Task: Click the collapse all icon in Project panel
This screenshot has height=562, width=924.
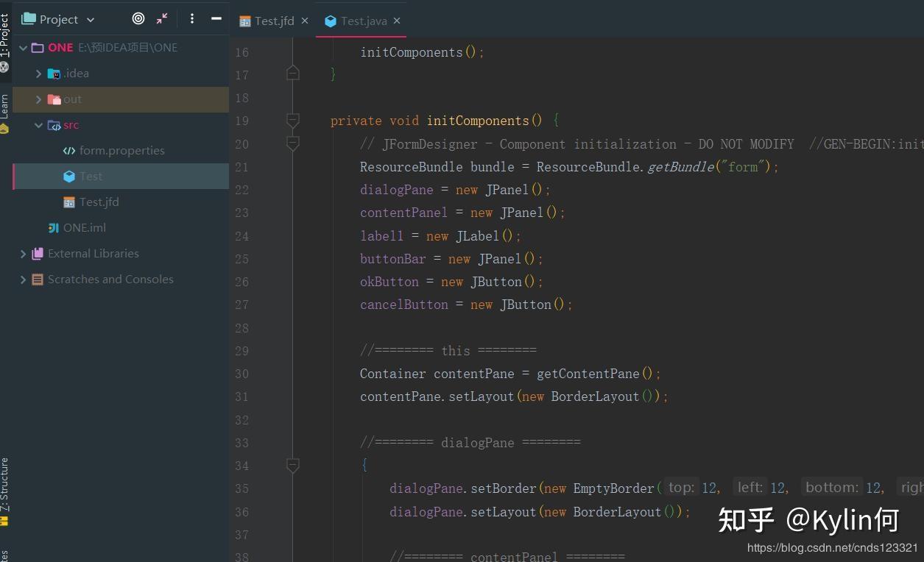Action: pyautogui.click(x=162, y=19)
